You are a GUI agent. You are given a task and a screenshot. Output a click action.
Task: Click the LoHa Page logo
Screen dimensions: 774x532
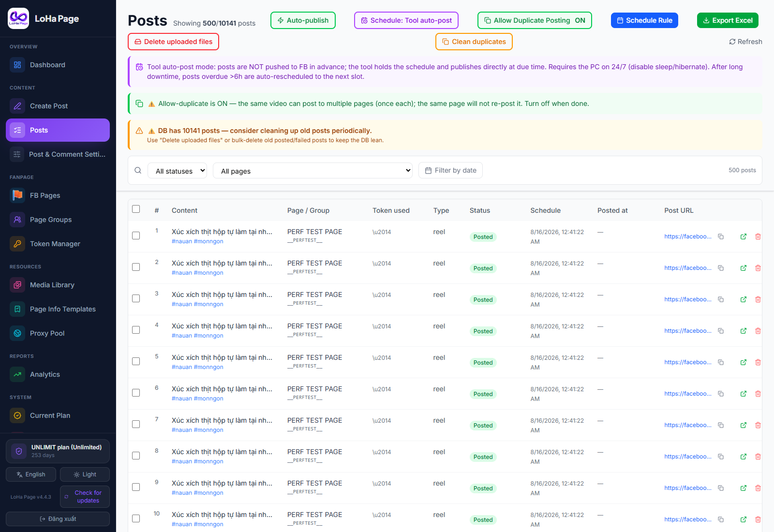tap(18, 18)
